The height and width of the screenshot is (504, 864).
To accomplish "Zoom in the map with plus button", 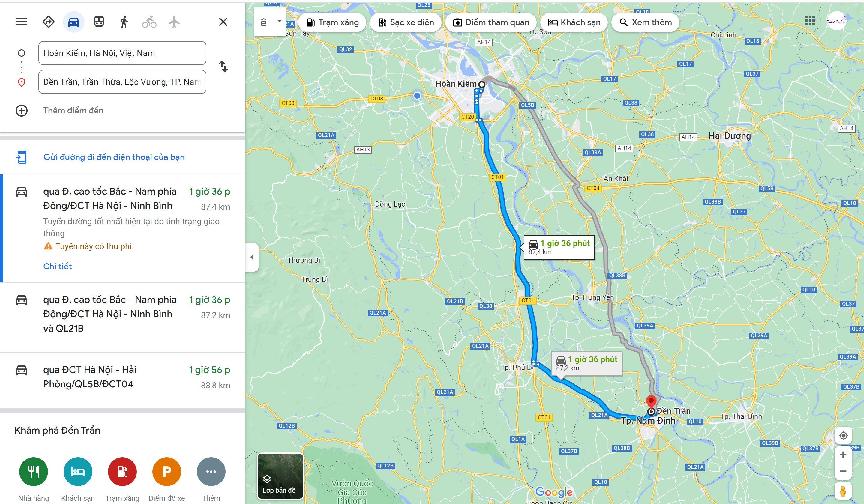I will click(843, 455).
